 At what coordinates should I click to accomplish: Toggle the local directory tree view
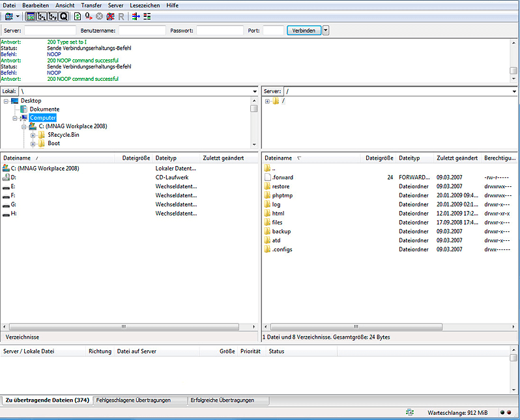tap(42, 16)
